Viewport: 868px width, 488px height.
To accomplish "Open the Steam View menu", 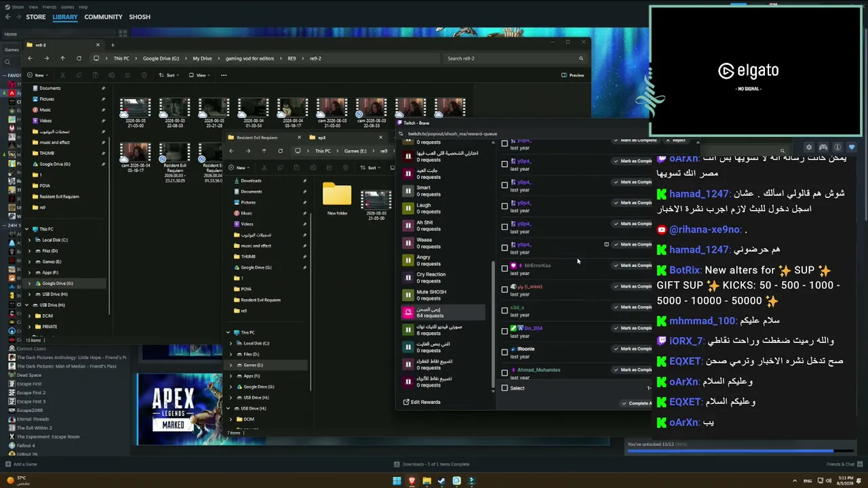I will [33, 7].
